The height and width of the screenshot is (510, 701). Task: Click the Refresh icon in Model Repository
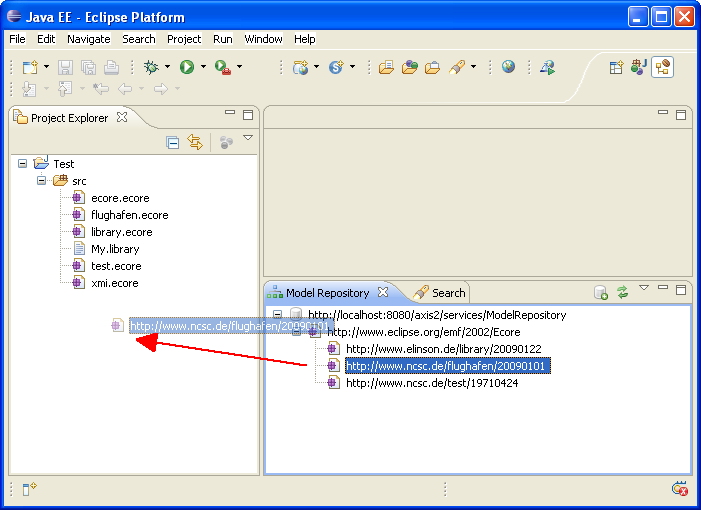pyautogui.click(x=623, y=293)
